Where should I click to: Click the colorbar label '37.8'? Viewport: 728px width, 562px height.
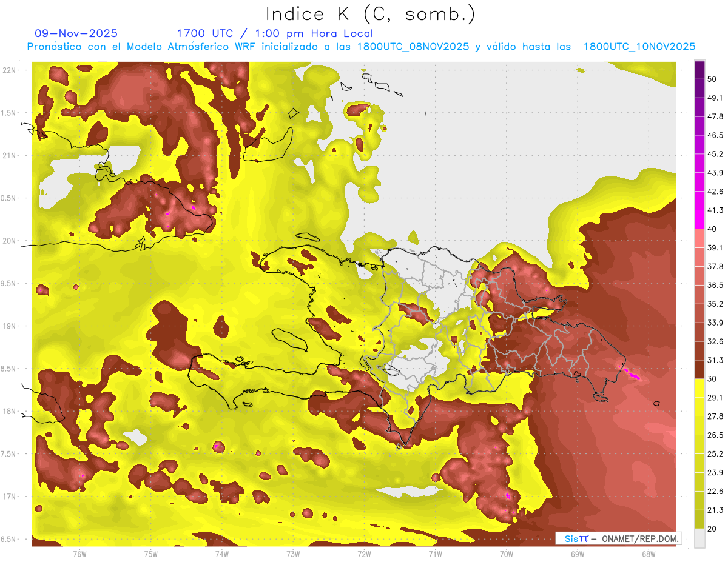715,266
